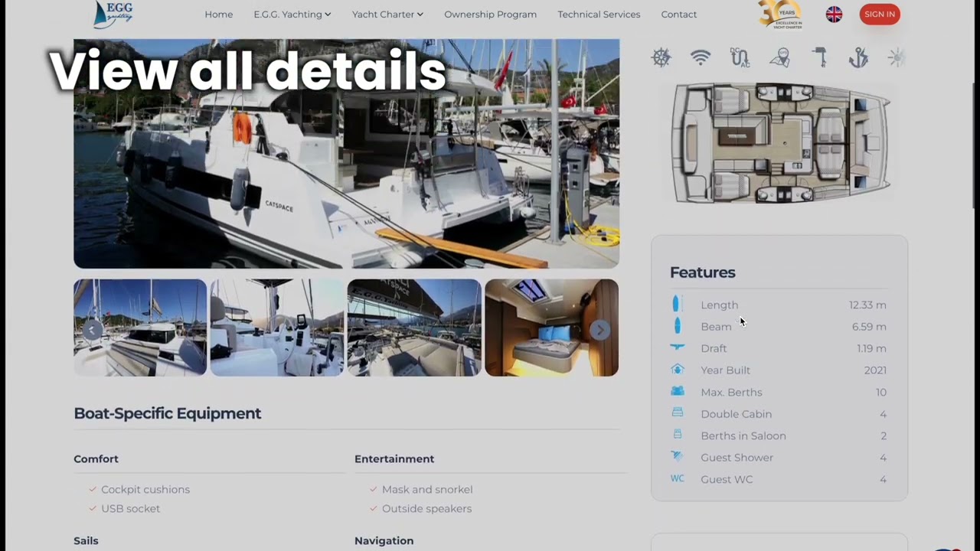980x551 pixels.
Task: Click the USB socket item
Action: pyautogui.click(x=131, y=509)
